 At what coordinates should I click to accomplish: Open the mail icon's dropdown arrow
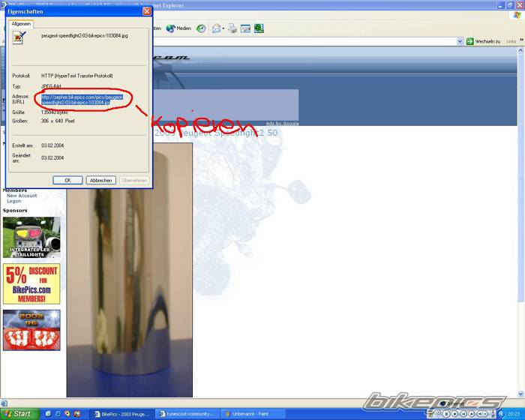pyautogui.click(x=223, y=28)
